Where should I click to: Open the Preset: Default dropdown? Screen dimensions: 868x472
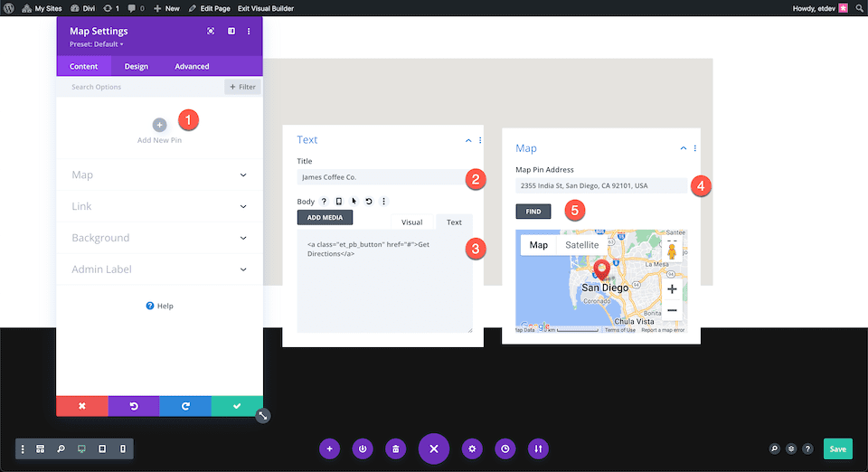tap(97, 44)
